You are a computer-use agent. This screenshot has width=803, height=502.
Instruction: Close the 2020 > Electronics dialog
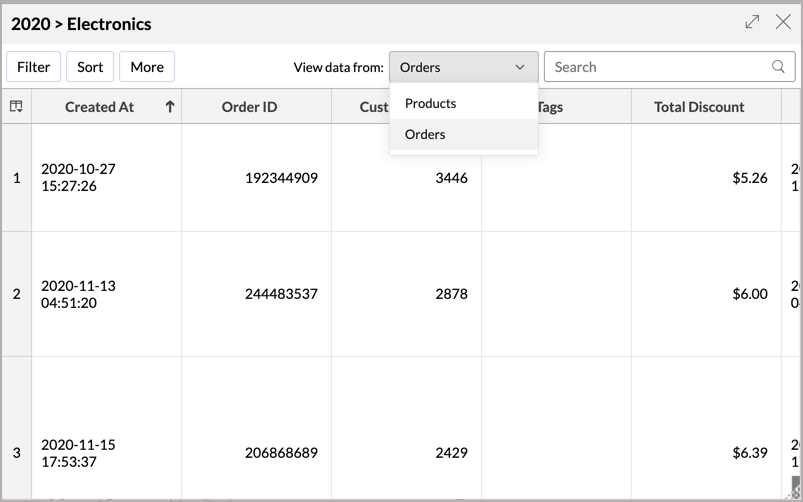[783, 22]
